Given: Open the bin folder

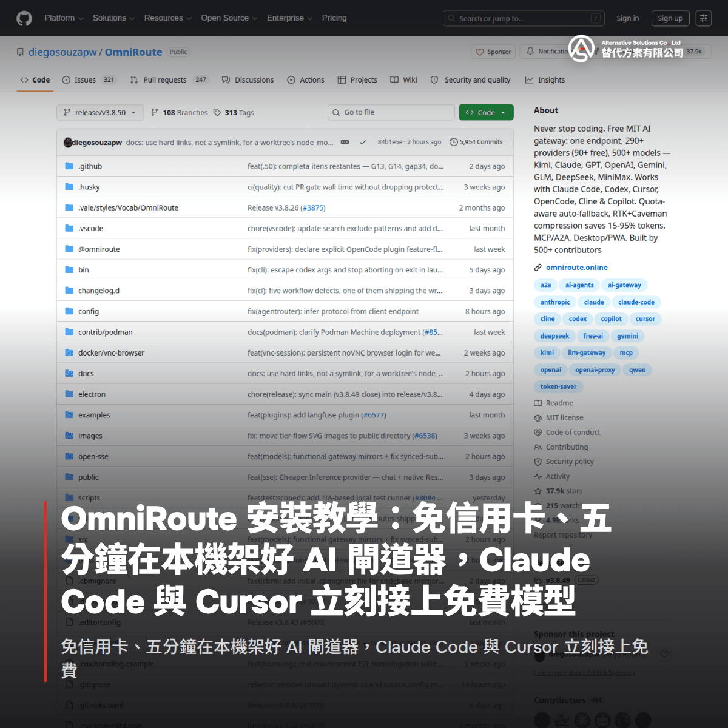Looking at the screenshot, I should [84, 270].
